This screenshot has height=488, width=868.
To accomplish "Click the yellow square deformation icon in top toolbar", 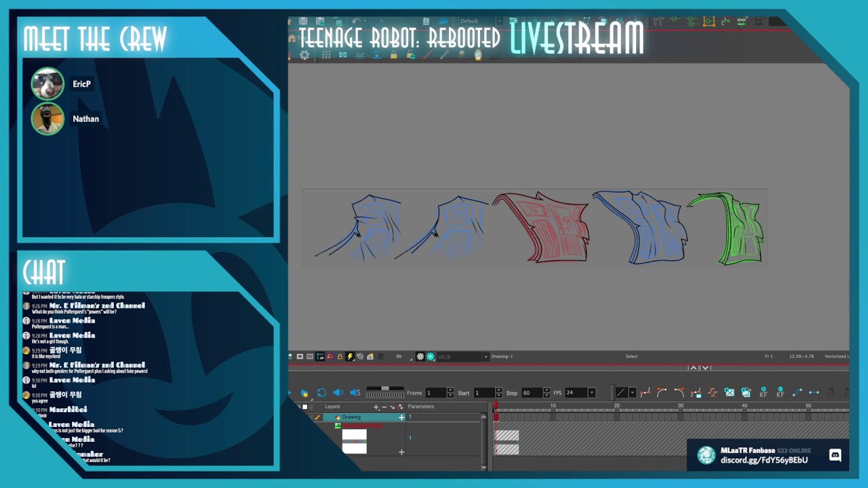I will click(709, 21).
